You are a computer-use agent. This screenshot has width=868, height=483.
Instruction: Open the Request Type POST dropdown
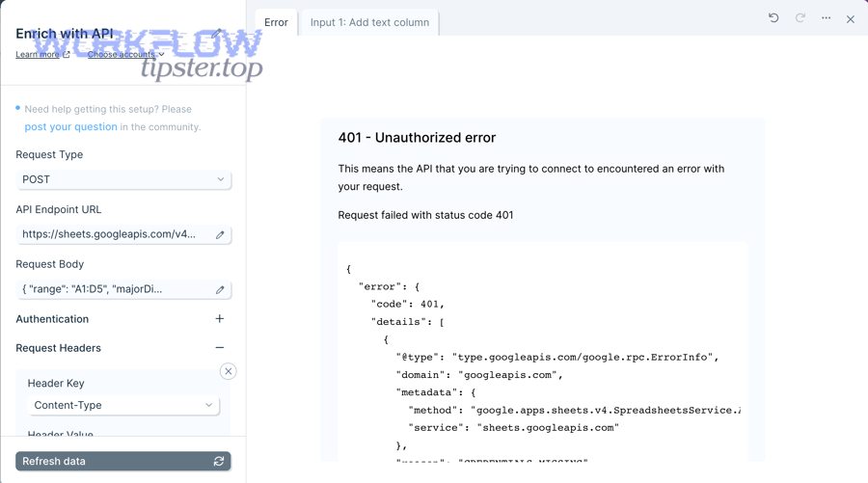[x=123, y=179]
